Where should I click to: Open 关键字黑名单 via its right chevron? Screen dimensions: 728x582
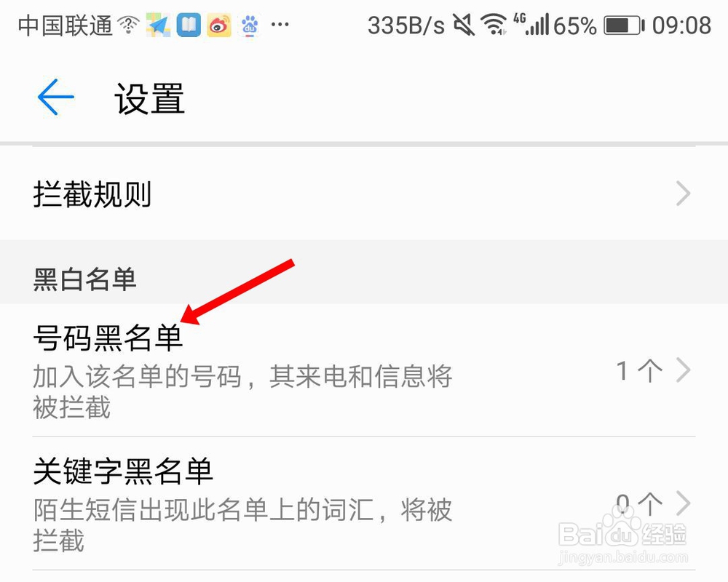[x=684, y=503]
